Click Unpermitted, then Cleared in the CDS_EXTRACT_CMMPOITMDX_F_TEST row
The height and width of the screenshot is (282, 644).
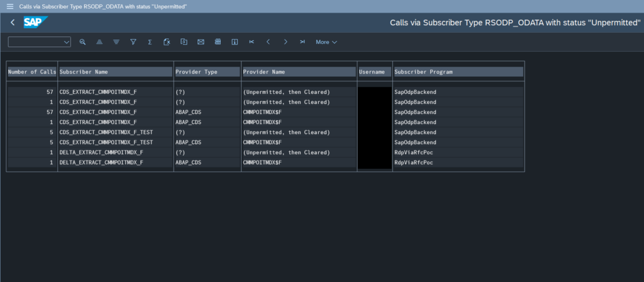coord(287,132)
